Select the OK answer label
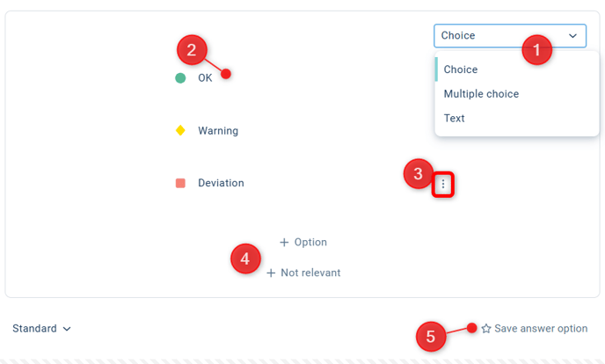605x364 pixels. tap(205, 78)
